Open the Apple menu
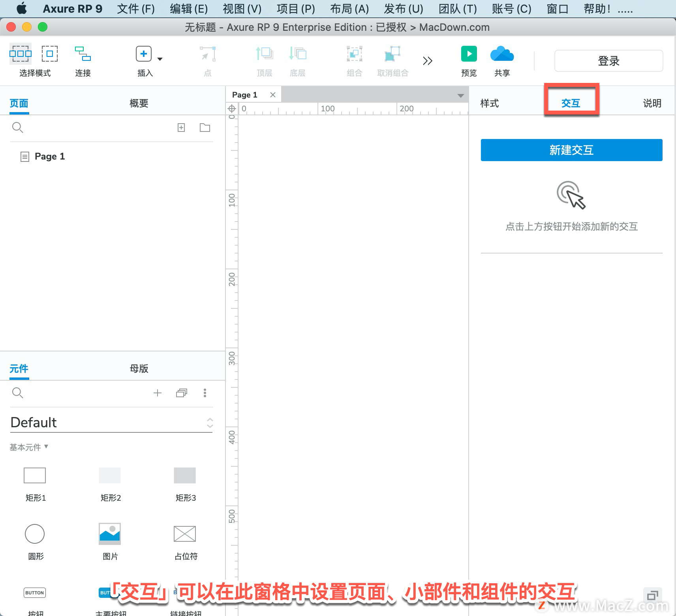 pos(22,8)
